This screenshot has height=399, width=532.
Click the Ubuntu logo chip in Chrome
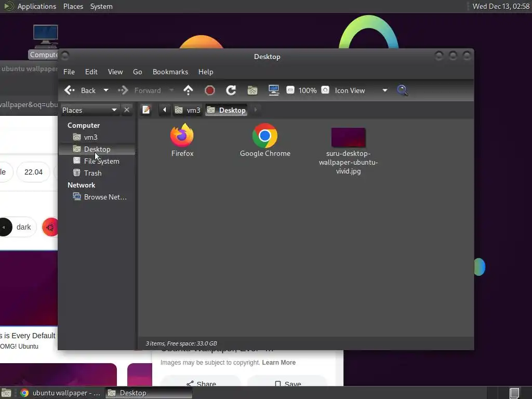pyautogui.click(x=50, y=227)
